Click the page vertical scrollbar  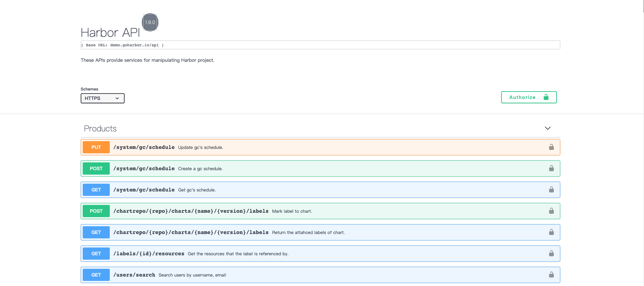coord(644,7)
